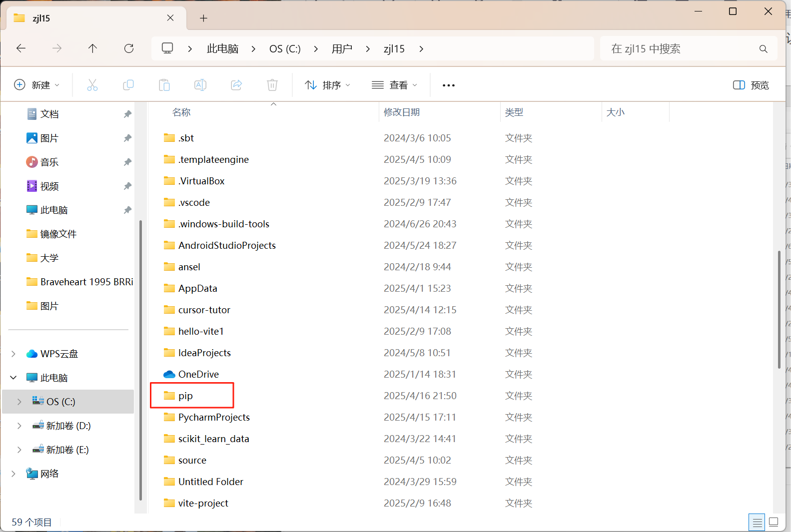Click the 音乐 music icon in sidebar
The image size is (791, 532).
coord(32,162)
